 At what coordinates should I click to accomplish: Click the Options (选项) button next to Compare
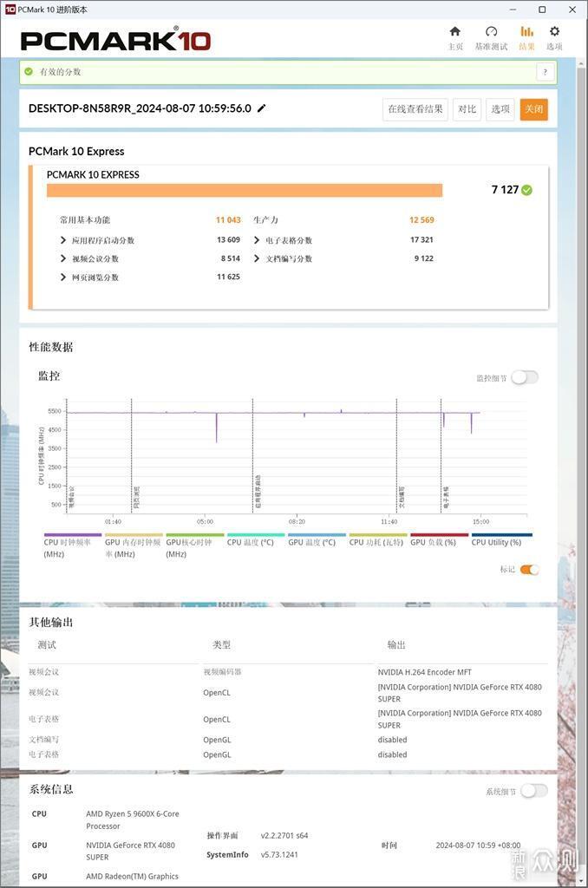500,108
